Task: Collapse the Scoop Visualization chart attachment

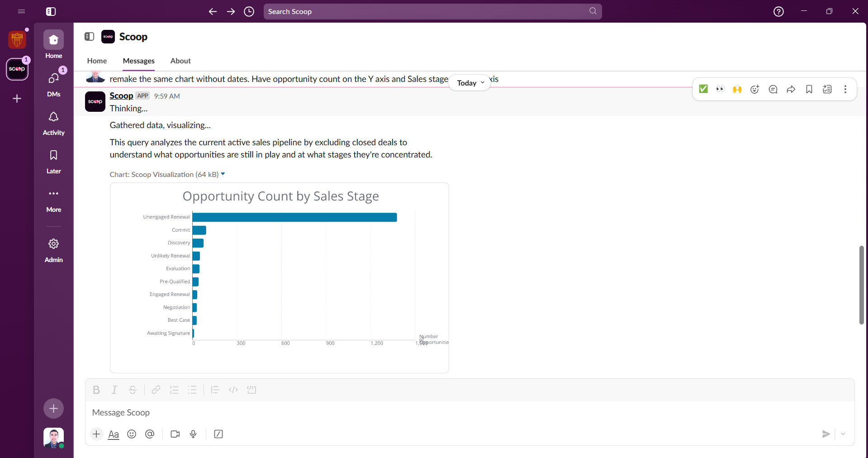Action: coord(223,174)
